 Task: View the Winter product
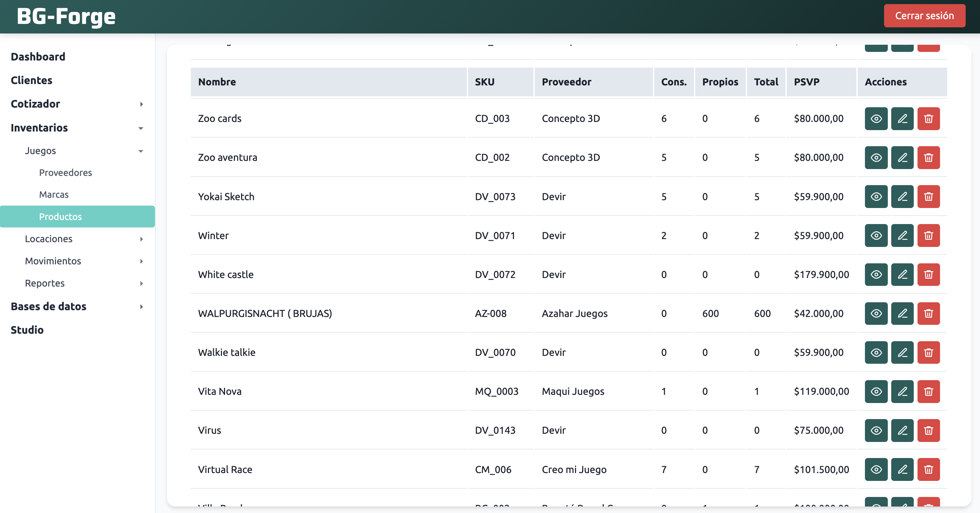876,236
